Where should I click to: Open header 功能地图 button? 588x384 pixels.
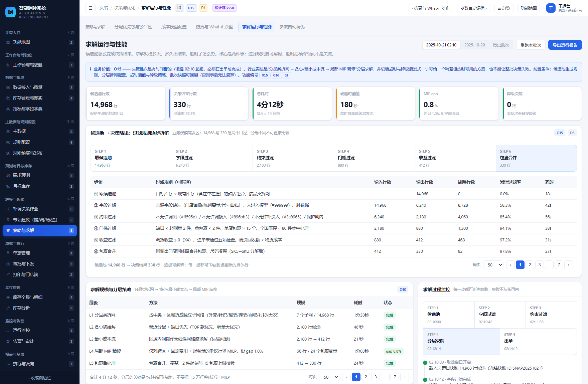[x=529, y=8]
